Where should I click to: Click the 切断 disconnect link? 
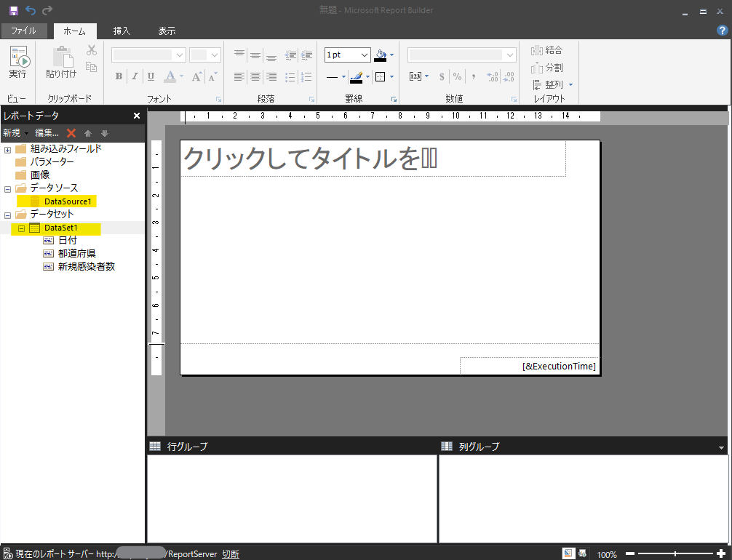(231, 554)
